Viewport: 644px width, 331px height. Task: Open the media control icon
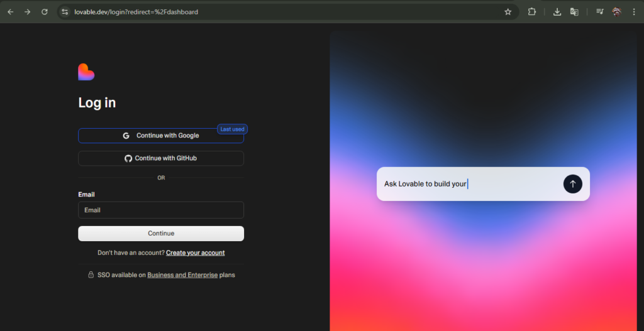click(x=599, y=12)
